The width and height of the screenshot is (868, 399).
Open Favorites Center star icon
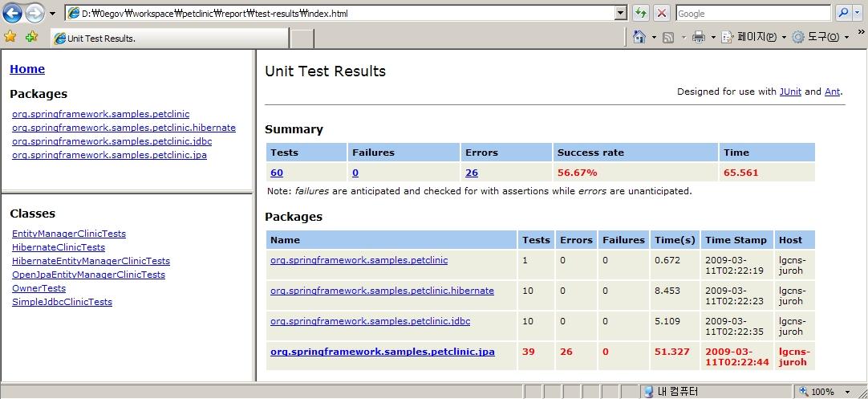(x=10, y=37)
